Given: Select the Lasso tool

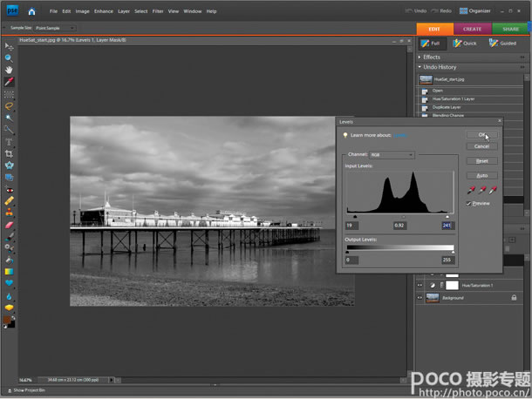Looking at the screenshot, I should click(x=8, y=105).
